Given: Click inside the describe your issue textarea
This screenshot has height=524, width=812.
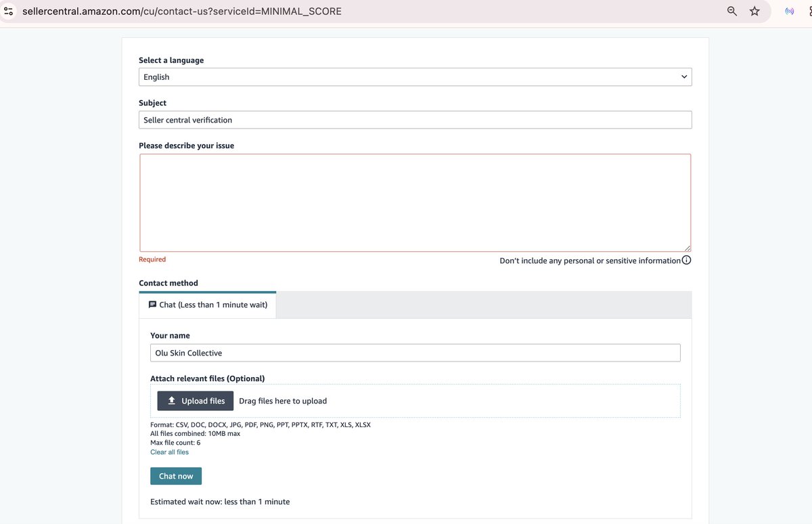Looking at the screenshot, I should click(415, 203).
